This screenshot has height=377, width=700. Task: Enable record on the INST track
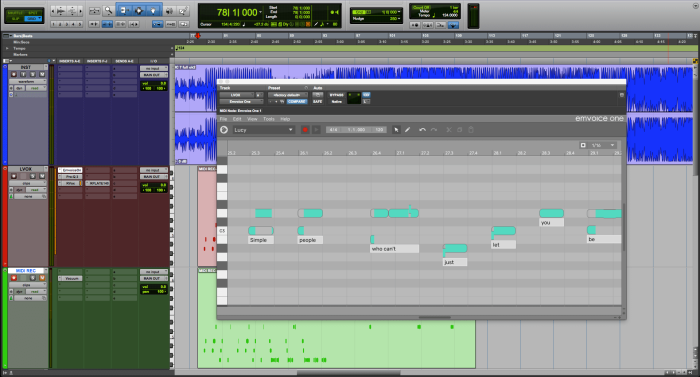pos(14,74)
